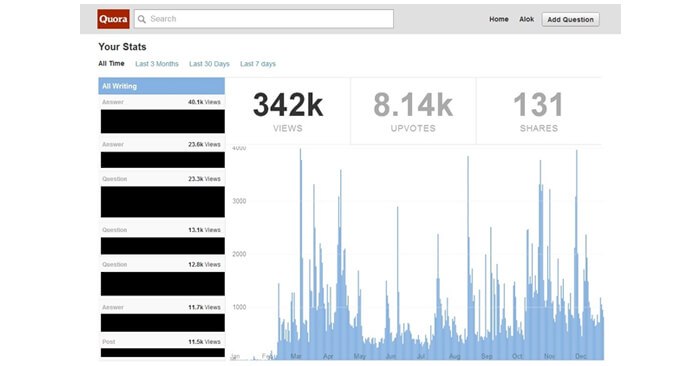Open the Post with 11.5k Views
The image size is (700, 366).
point(162,347)
